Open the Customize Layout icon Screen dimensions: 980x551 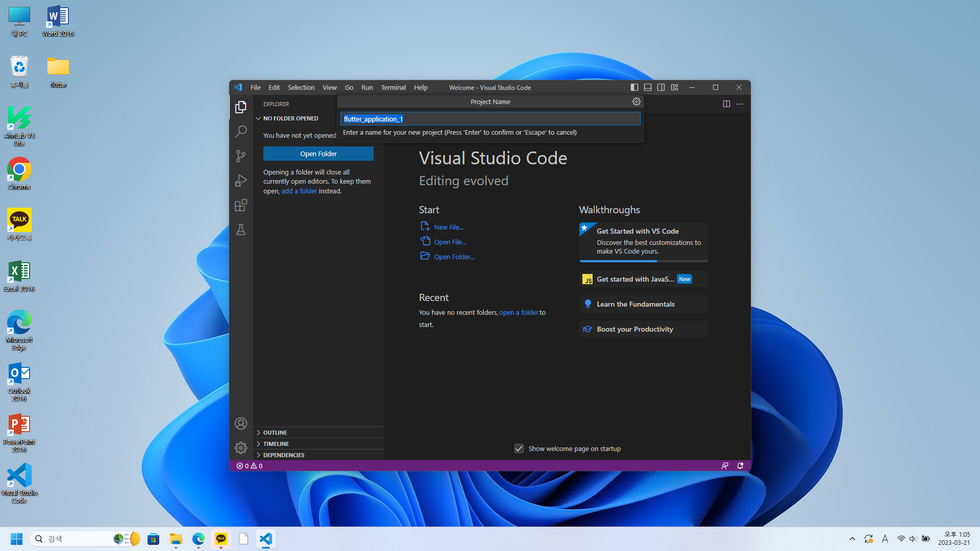(x=675, y=87)
